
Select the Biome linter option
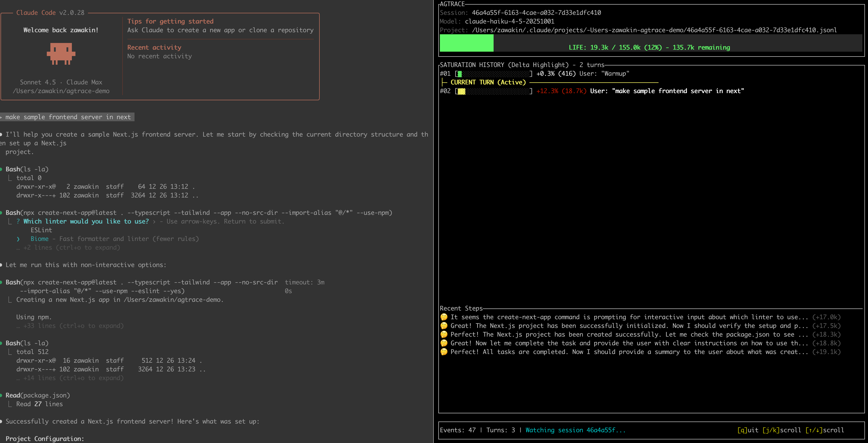tap(40, 239)
